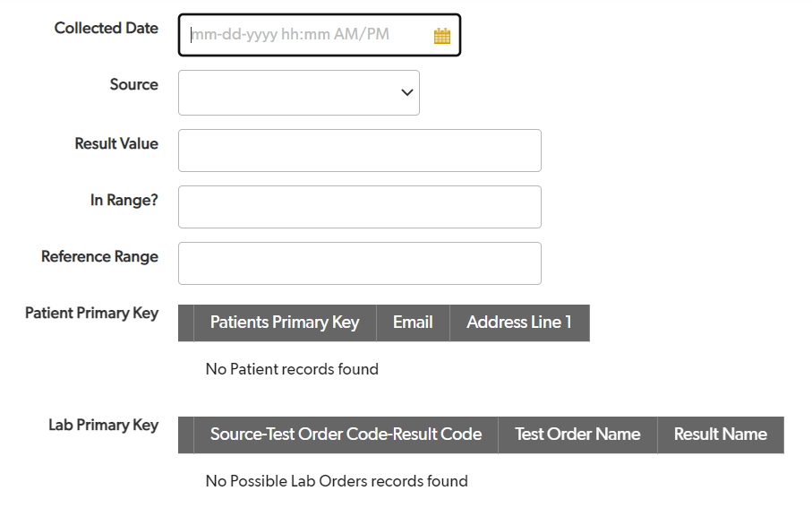The image size is (812, 525).
Task: Expand the Source dropdown
Action: (x=299, y=93)
